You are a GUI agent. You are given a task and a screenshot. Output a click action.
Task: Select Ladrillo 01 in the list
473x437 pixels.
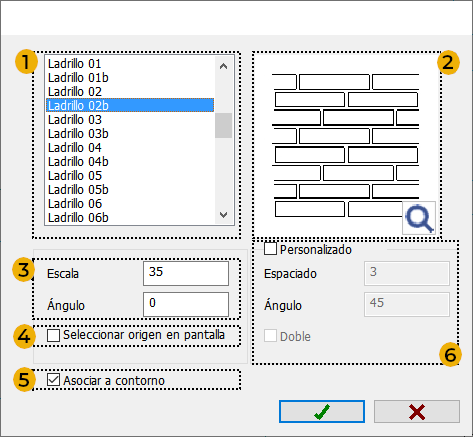click(x=130, y=63)
